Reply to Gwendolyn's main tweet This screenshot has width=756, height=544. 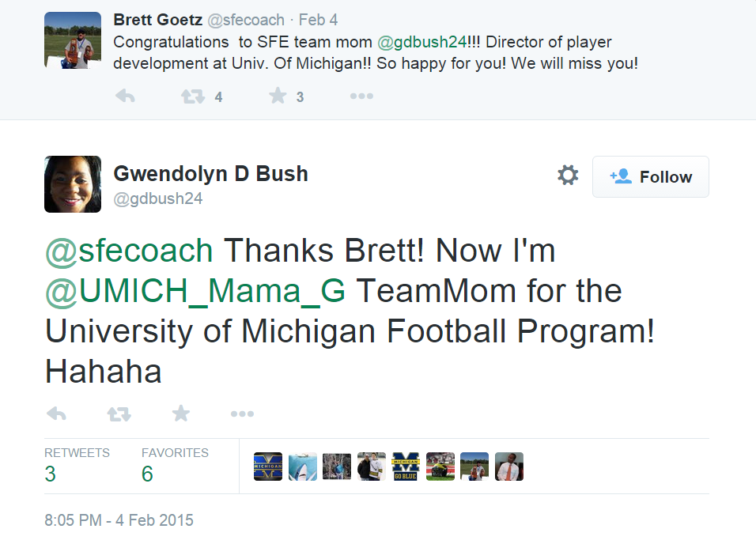[55, 414]
